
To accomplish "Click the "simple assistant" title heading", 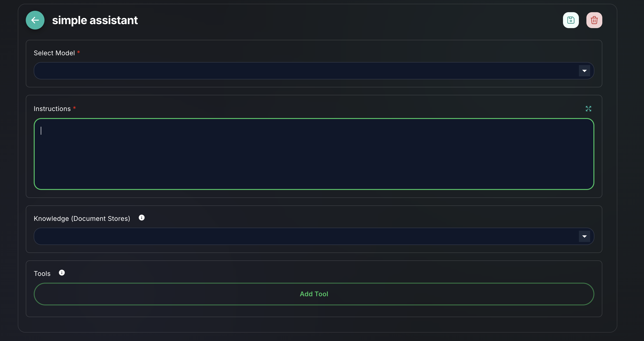I will (x=95, y=20).
